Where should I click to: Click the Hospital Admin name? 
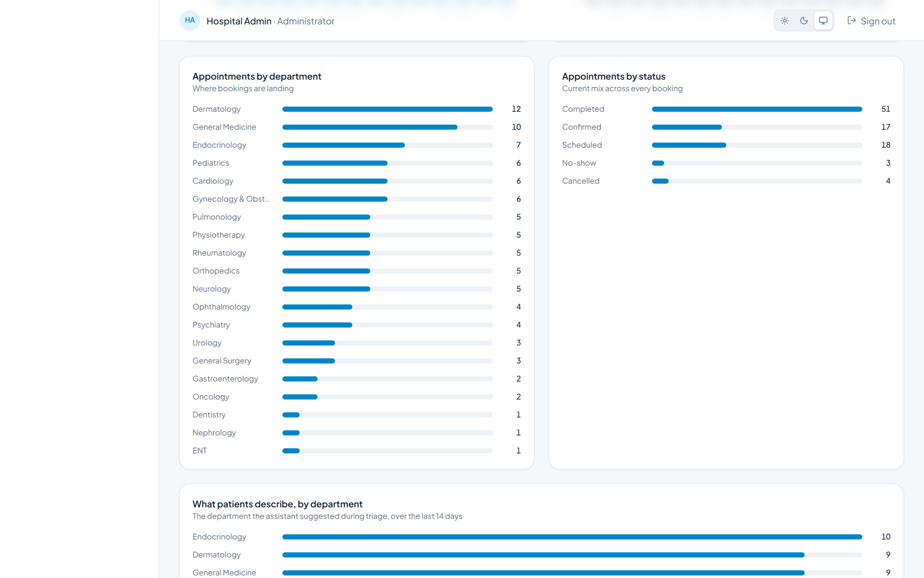point(239,21)
